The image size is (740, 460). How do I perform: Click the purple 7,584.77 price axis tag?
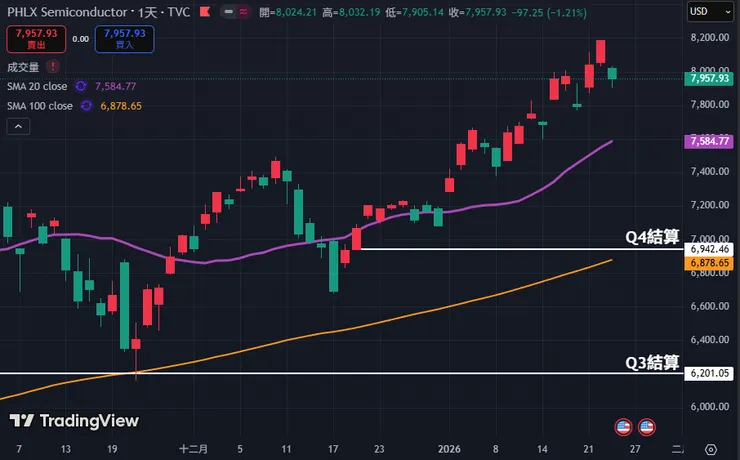click(709, 141)
